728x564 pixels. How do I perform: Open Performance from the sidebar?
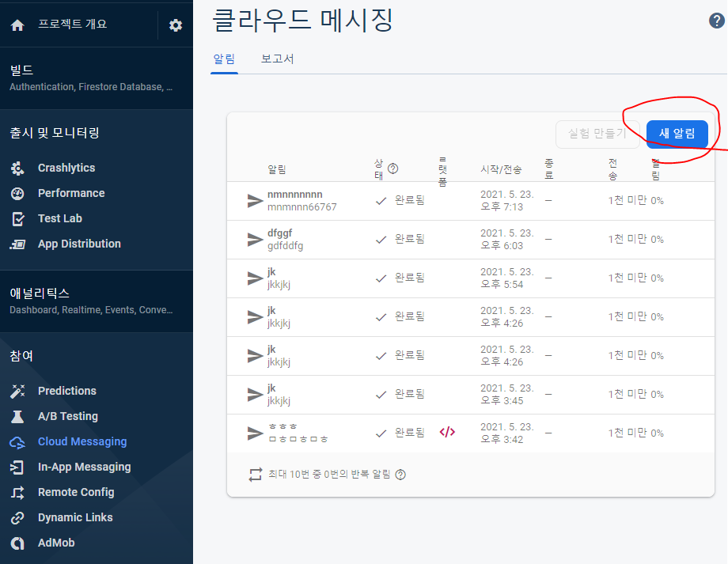71,194
